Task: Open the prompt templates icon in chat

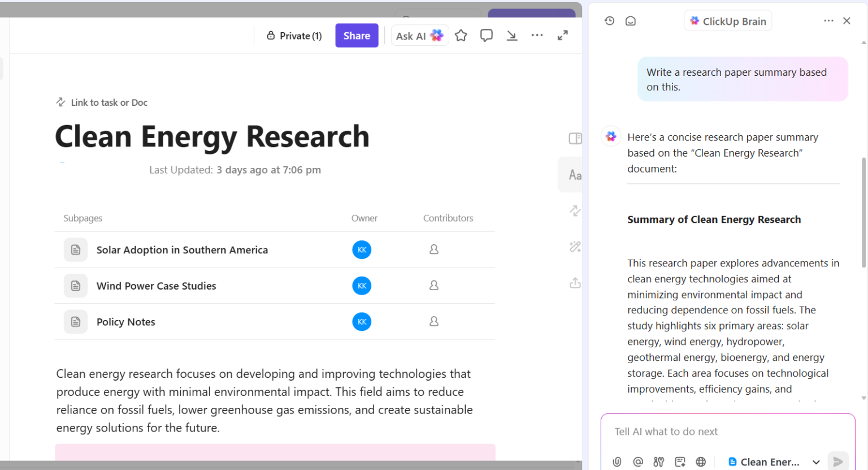Action: click(x=679, y=461)
